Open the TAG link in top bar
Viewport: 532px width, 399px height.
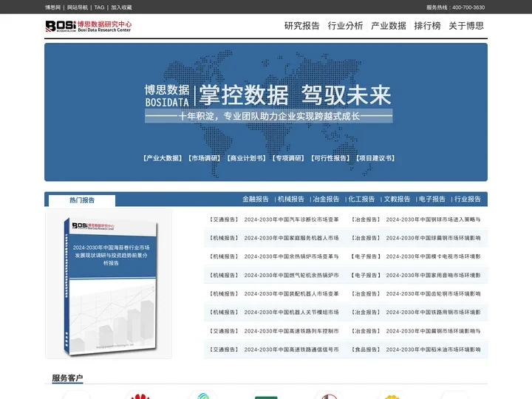[100, 7]
